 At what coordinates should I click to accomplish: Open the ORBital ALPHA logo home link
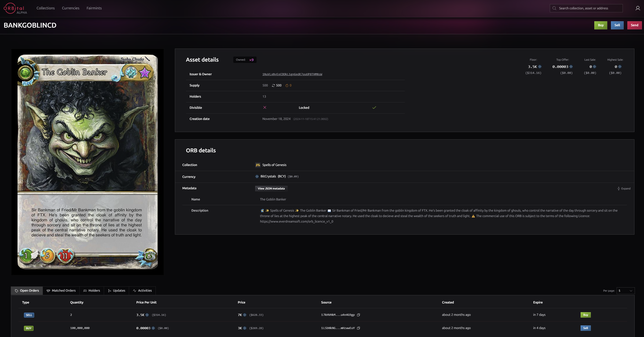15,8
